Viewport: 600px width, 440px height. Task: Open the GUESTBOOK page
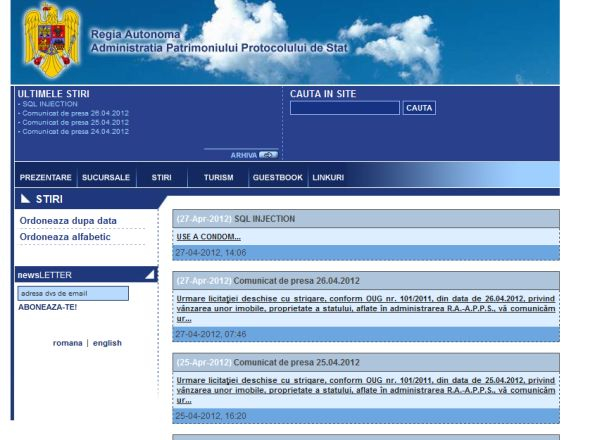(277, 178)
